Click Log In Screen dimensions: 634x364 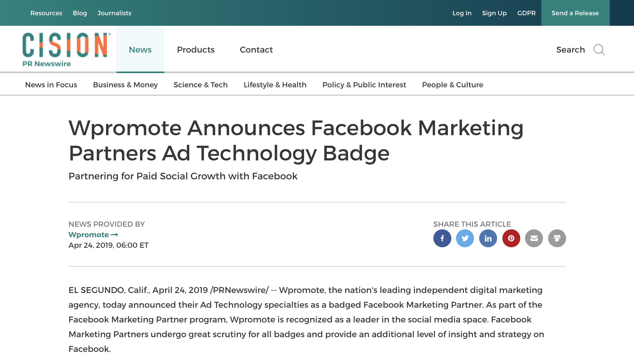coord(462,13)
